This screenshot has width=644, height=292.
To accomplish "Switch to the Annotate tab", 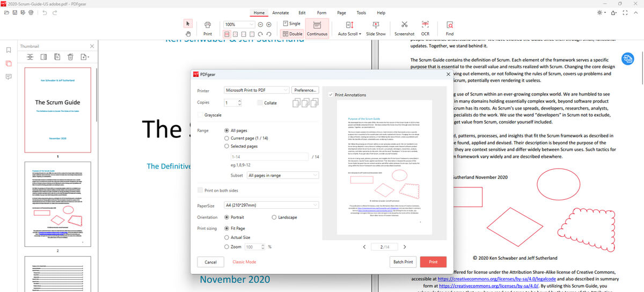I will click(x=281, y=12).
